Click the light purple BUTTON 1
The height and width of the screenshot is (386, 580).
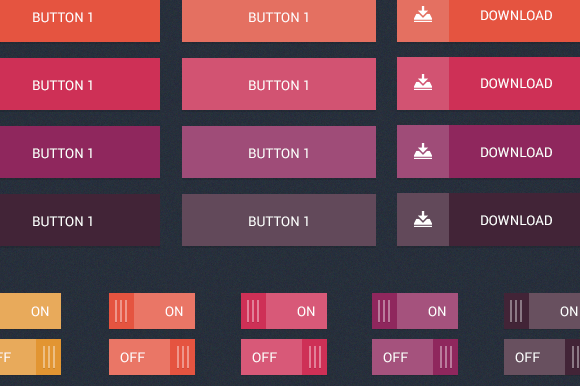[279, 152]
